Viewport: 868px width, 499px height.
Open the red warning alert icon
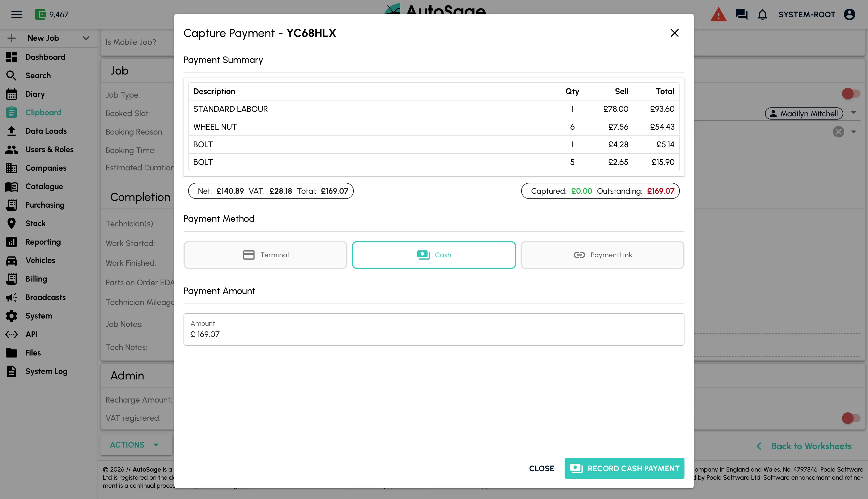pos(718,14)
